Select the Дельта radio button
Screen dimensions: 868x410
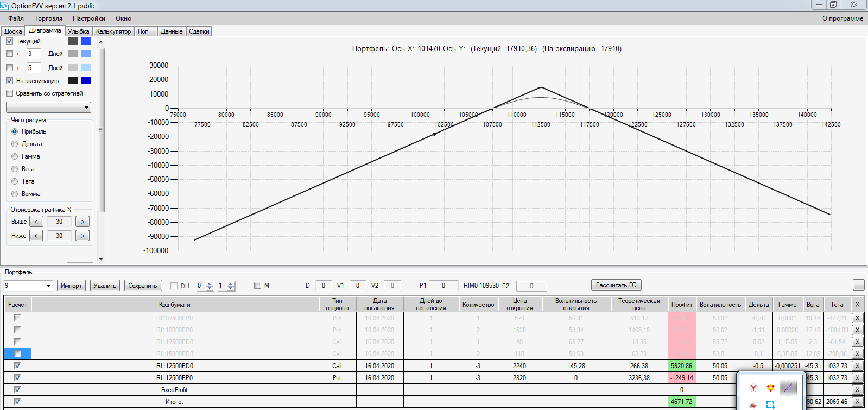15,144
